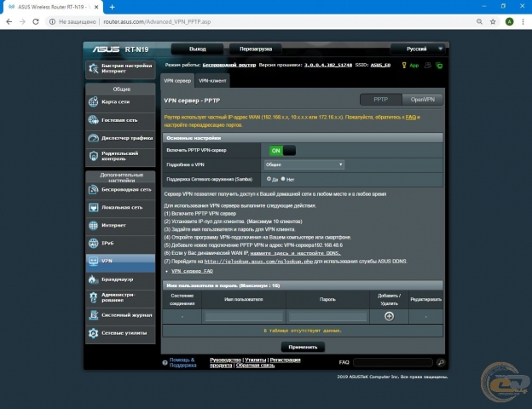The height and width of the screenshot is (409, 532).
Task: Open VPN сервер FAQ link
Action: (x=192, y=271)
